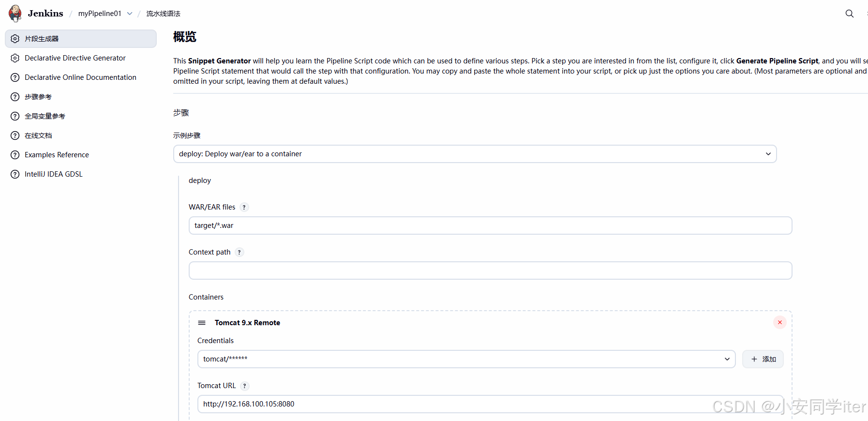
Task: Go to 步骤参考 in the sidebar
Action: pos(38,97)
